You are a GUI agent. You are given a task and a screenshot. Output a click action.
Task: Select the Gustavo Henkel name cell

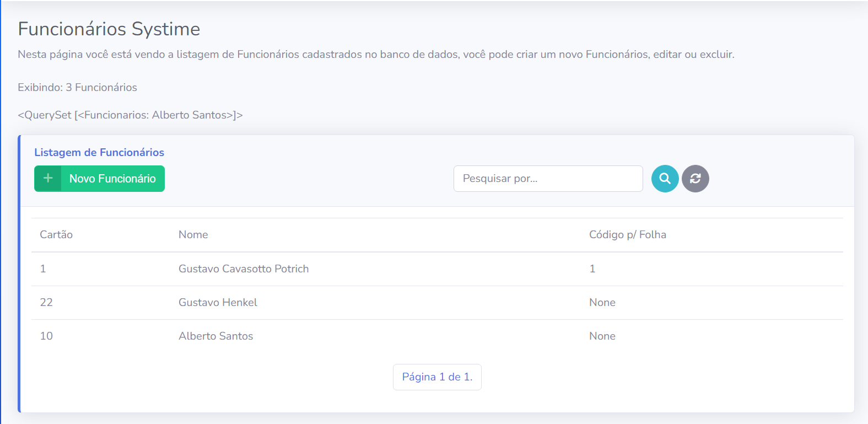[218, 302]
